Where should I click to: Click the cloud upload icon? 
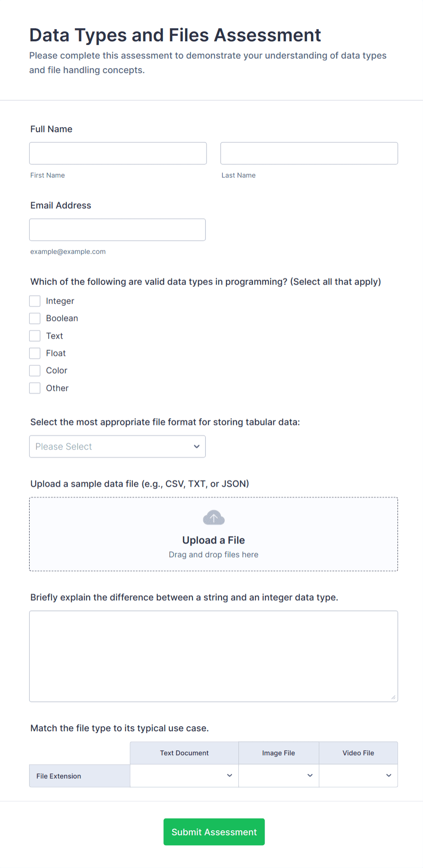[x=213, y=517]
